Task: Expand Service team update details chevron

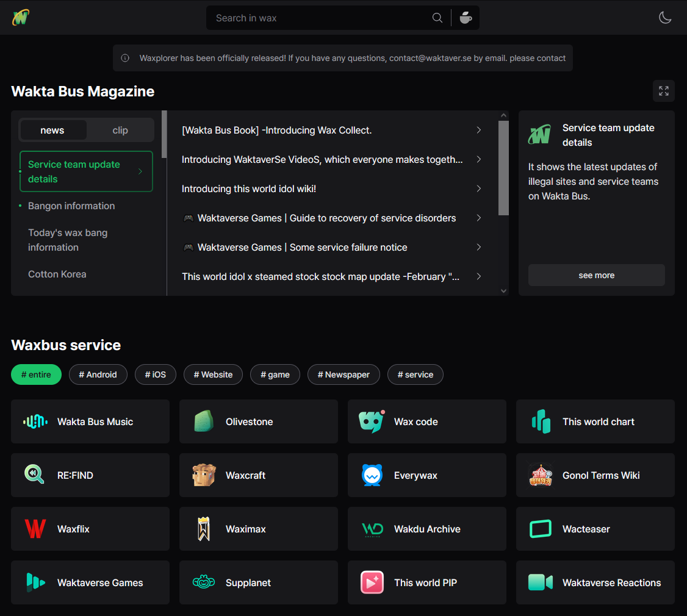Action: point(140,171)
